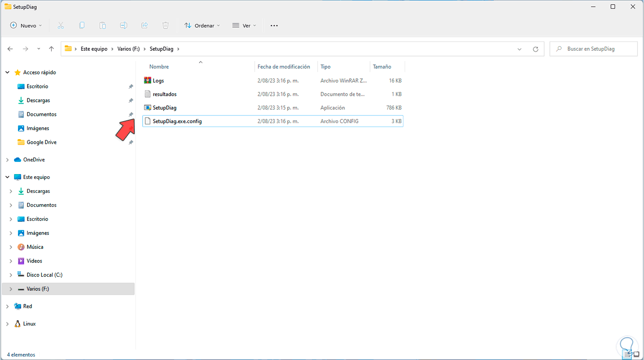Select Escritorio in Acceso rápido
The height and width of the screenshot is (360, 644).
pos(37,86)
